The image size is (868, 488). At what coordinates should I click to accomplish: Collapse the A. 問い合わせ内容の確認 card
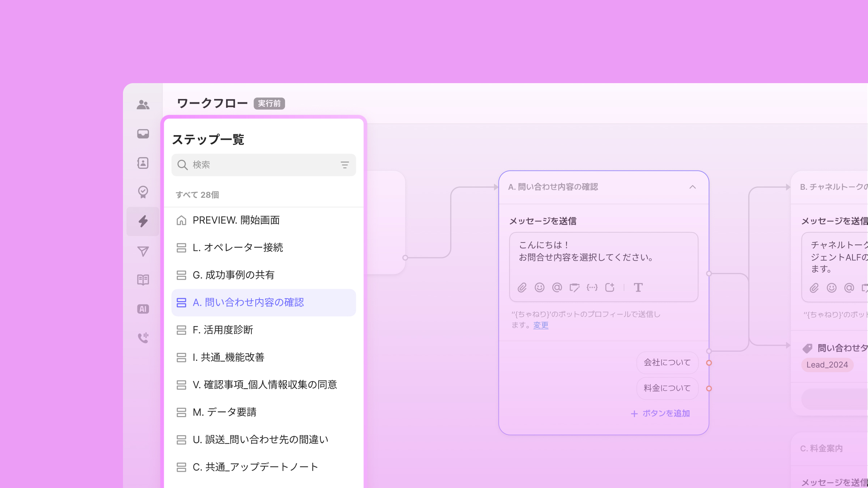[692, 187]
